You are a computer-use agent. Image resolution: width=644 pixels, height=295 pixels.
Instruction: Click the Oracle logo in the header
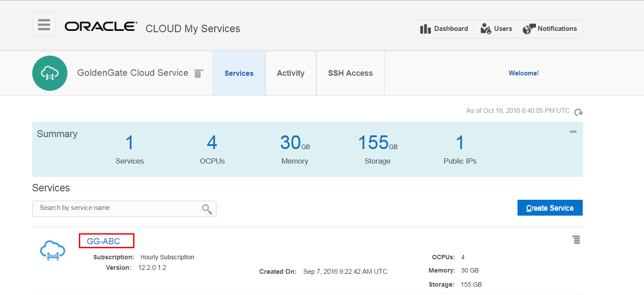(x=101, y=27)
